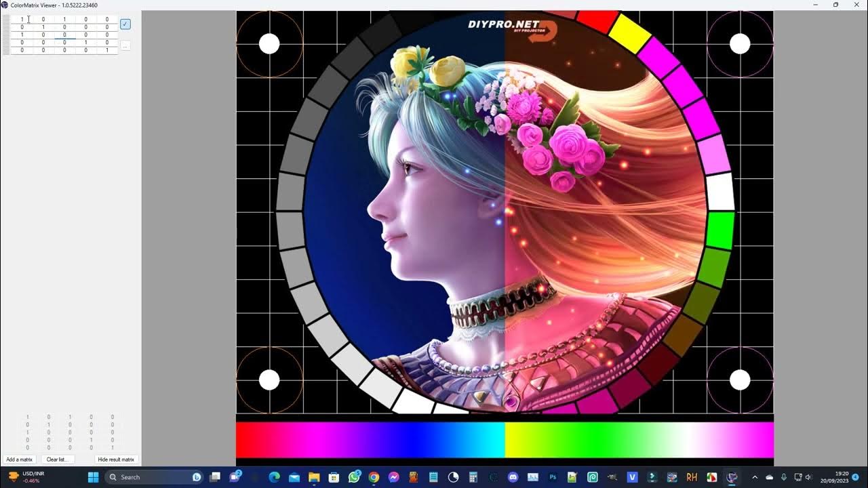Open network settings tray icon
The image size is (868, 488).
(797, 477)
